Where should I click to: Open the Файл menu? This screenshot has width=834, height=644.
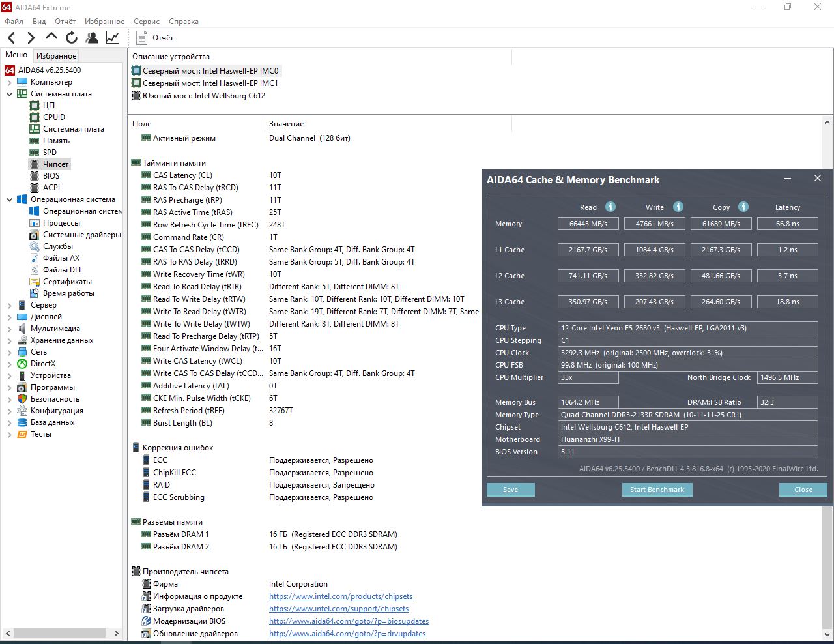tap(14, 22)
